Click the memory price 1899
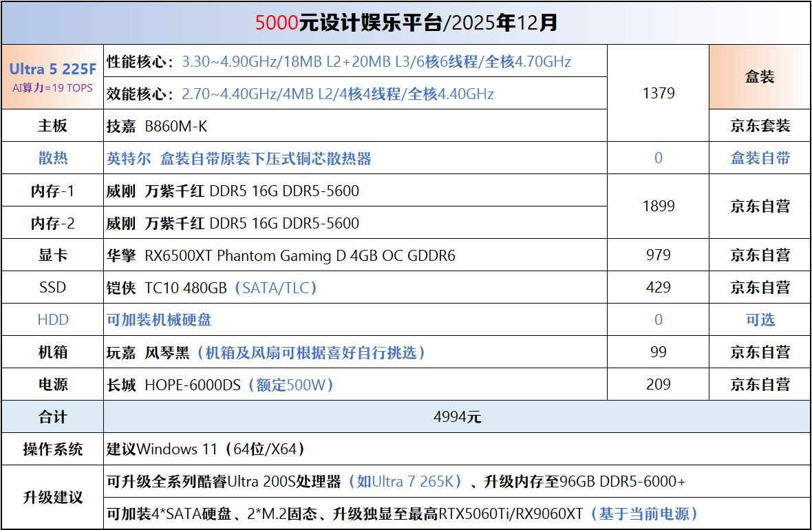Viewport: 812px width, 530px height. [658, 206]
